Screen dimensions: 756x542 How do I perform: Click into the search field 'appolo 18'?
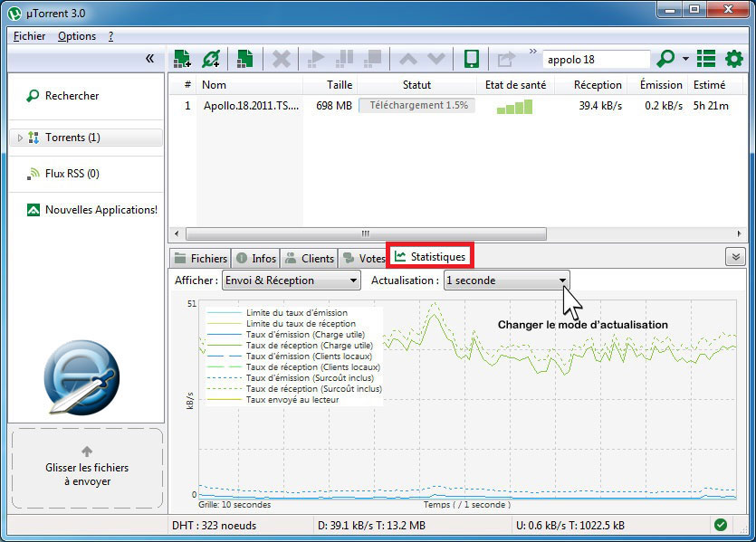tap(596, 59)
